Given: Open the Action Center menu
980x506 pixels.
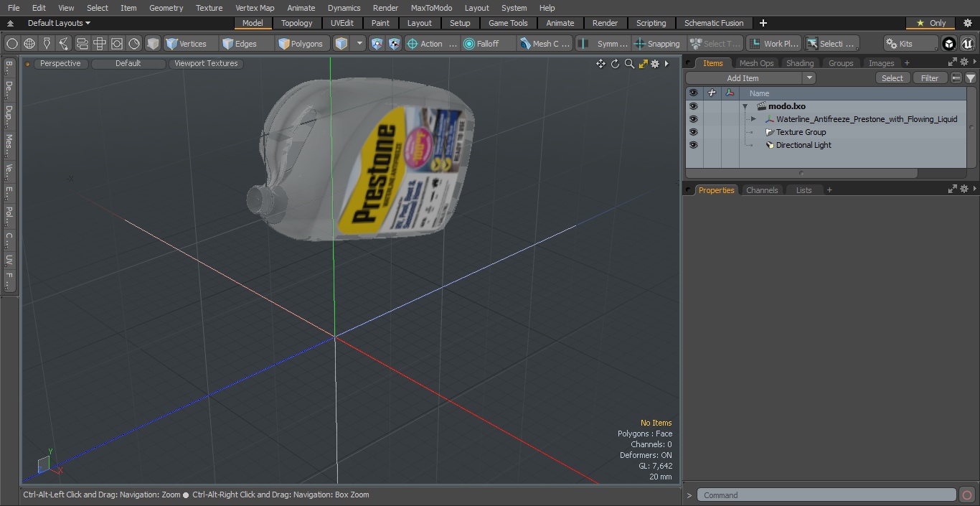Looking at the screenshot, I should pos(432,44).
